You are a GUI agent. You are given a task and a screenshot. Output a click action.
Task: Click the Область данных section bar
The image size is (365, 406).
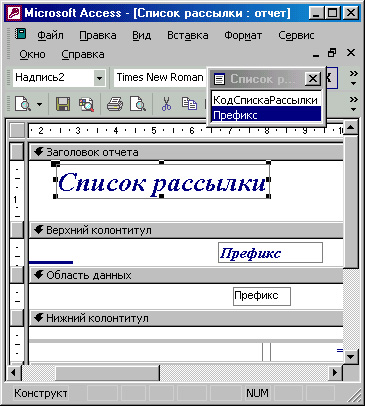[x=186, y=275]
